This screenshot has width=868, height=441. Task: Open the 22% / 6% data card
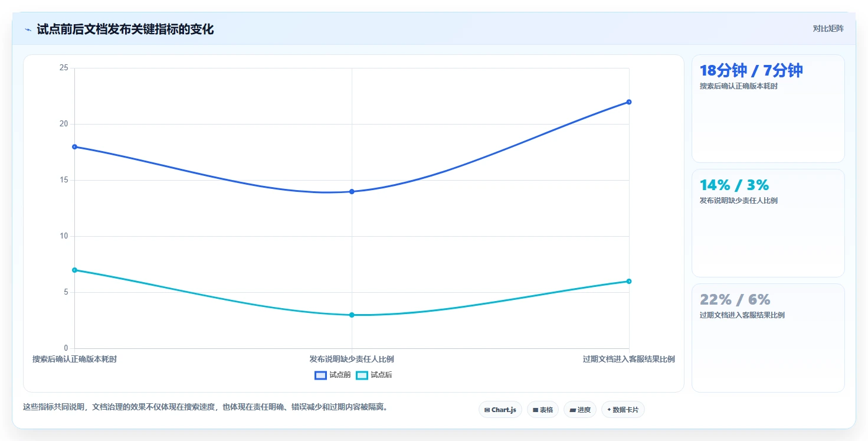[768, 338]
